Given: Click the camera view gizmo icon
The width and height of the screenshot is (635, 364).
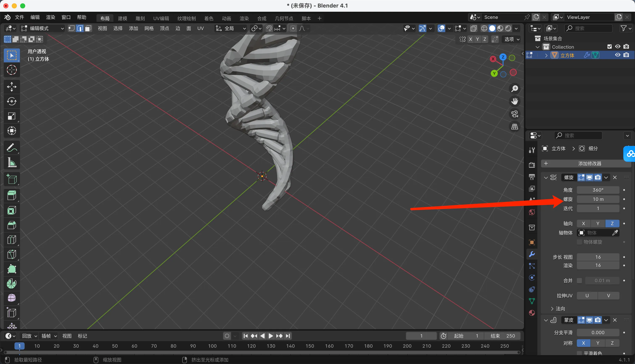Looking at the screenshot, I should pyautogui.click(x=515, y=114).
